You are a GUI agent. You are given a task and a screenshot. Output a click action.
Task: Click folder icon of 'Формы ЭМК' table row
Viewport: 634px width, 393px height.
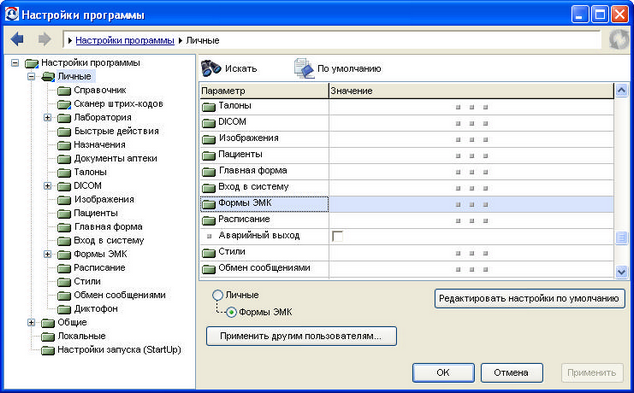pos(209,204)
